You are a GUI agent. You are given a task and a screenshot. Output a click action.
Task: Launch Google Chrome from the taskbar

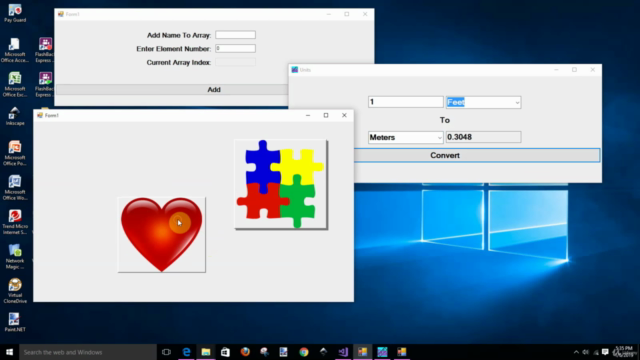[304, 352]
